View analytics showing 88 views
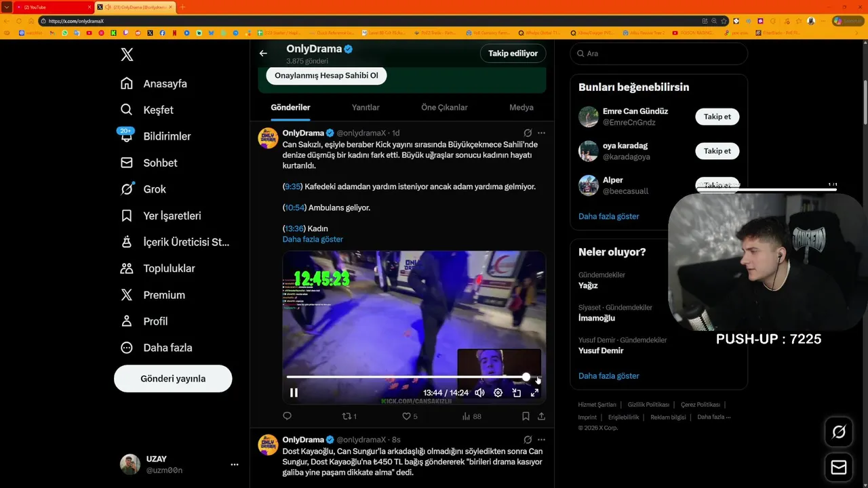Screen dimensions: 868x488 (x=471, y=416)
